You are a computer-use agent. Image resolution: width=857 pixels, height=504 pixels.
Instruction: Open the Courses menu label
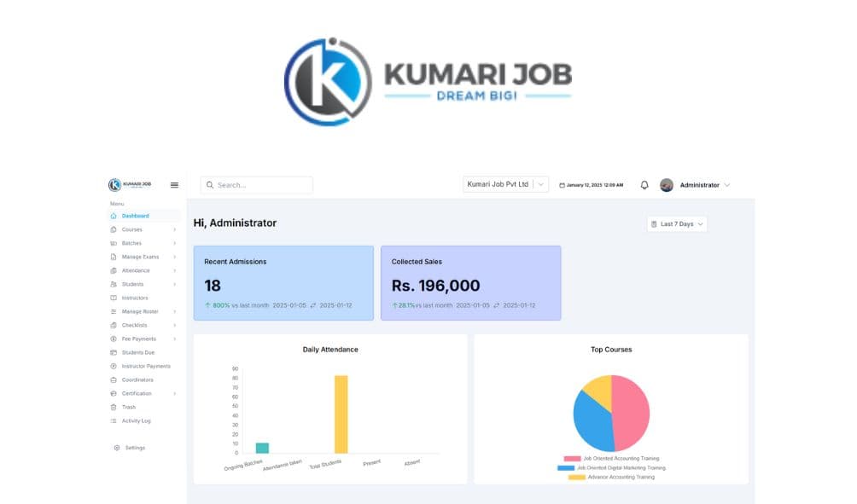click(x=131, y=230)
